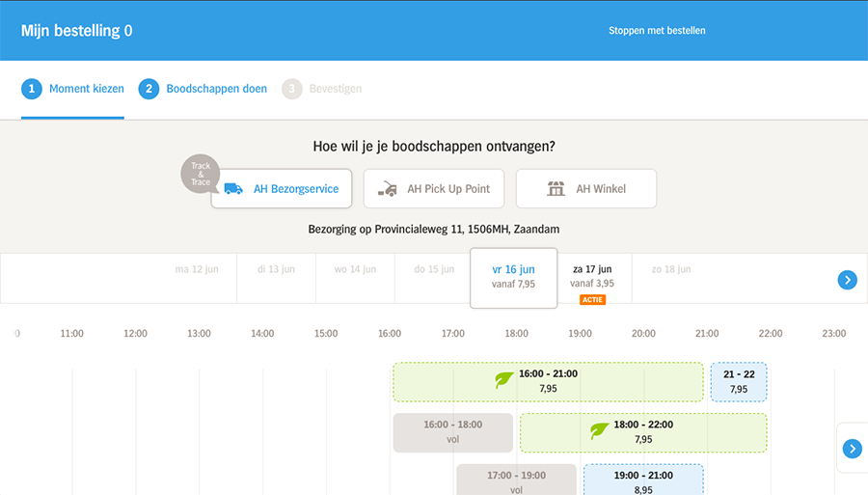
Task: Choose AH Winkel option
Action: coord(586,189)
